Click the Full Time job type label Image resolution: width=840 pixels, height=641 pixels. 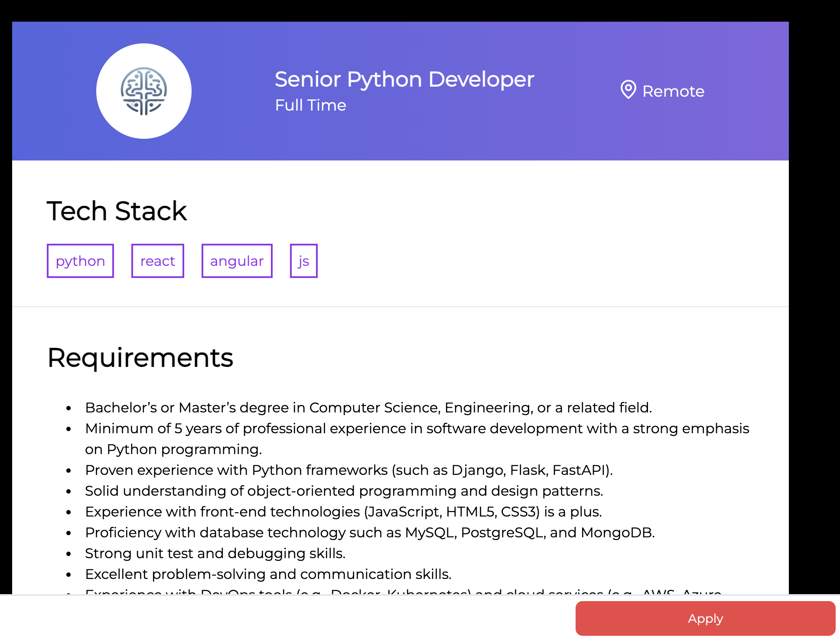310,105
